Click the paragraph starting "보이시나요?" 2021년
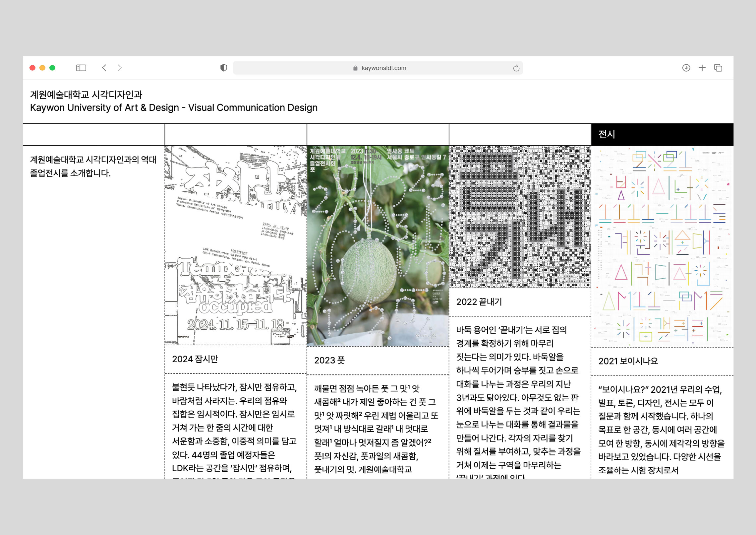The image size is (756, 535). (x=662, y=430)
